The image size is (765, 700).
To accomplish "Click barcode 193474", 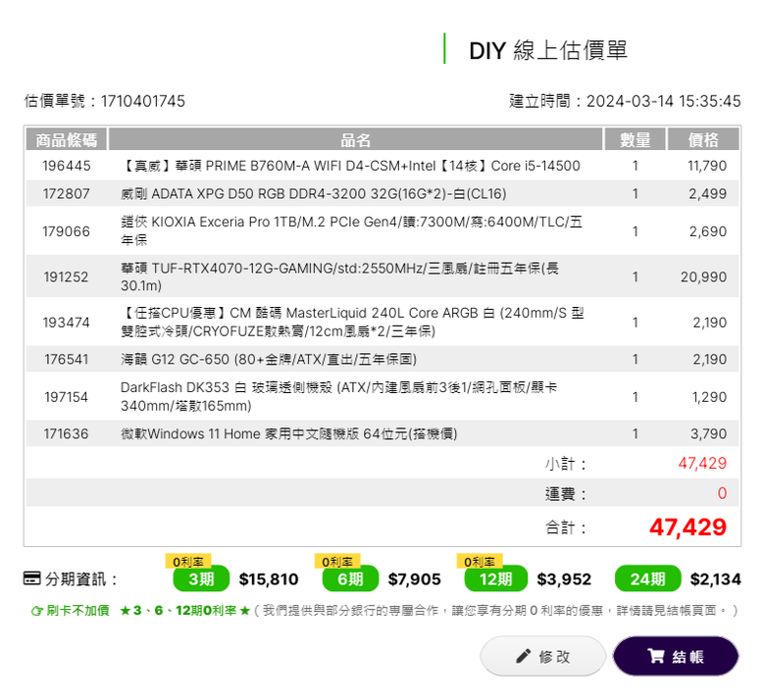I will [x=67, y=323].
